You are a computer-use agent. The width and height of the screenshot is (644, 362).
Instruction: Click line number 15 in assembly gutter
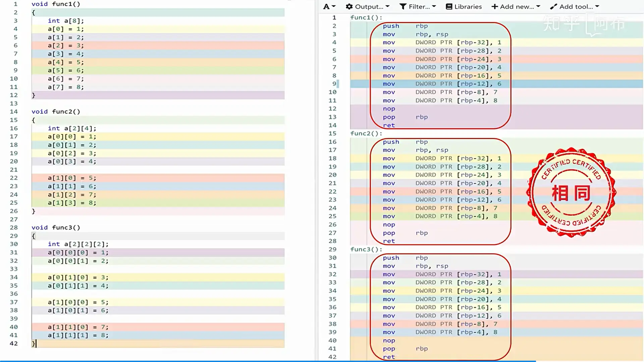point(332,133)
